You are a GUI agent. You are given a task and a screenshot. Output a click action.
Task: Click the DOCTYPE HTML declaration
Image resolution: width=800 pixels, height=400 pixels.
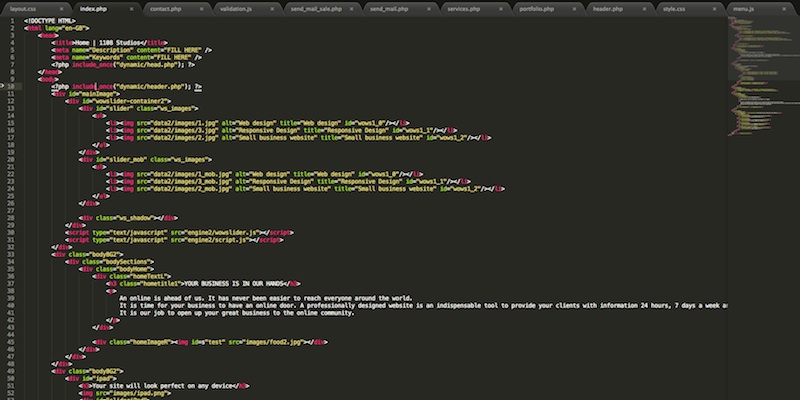(x=49, y=21)
